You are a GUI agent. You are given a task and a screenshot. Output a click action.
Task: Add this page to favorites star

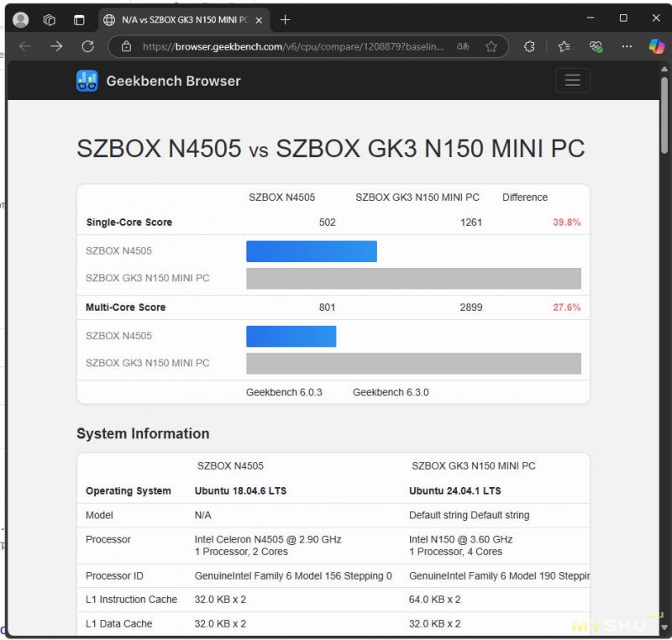click(x=491, y=46)
